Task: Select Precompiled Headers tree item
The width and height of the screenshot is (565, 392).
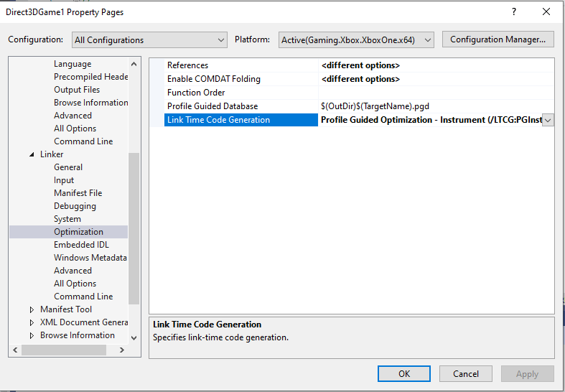Action: point(90,77)
